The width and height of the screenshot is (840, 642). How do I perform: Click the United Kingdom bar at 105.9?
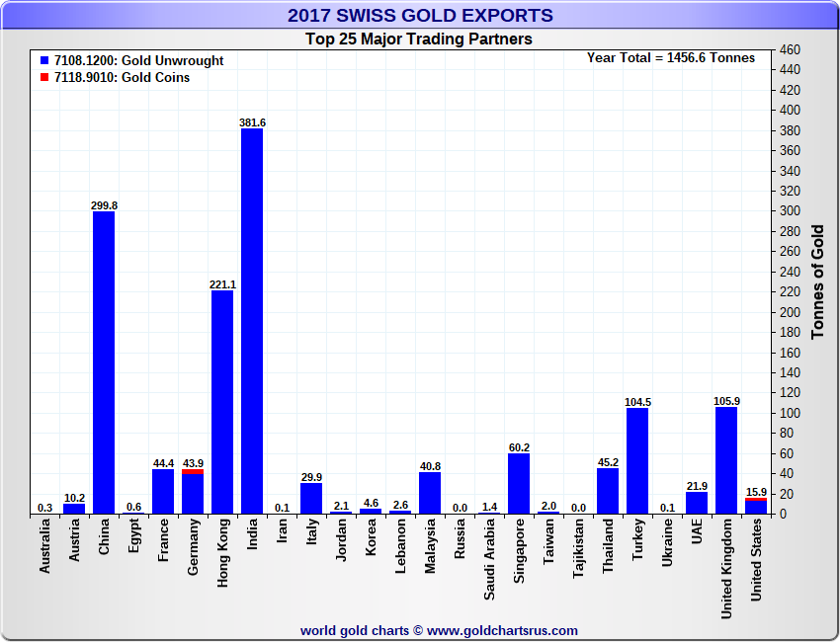point(726,460)
